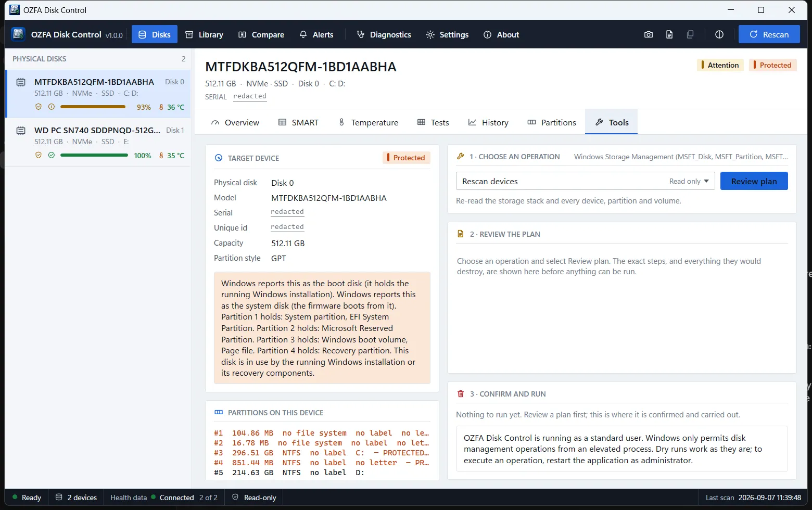Open the Compare section
Viewport: 812px width, 510px height.
[261, 34]
